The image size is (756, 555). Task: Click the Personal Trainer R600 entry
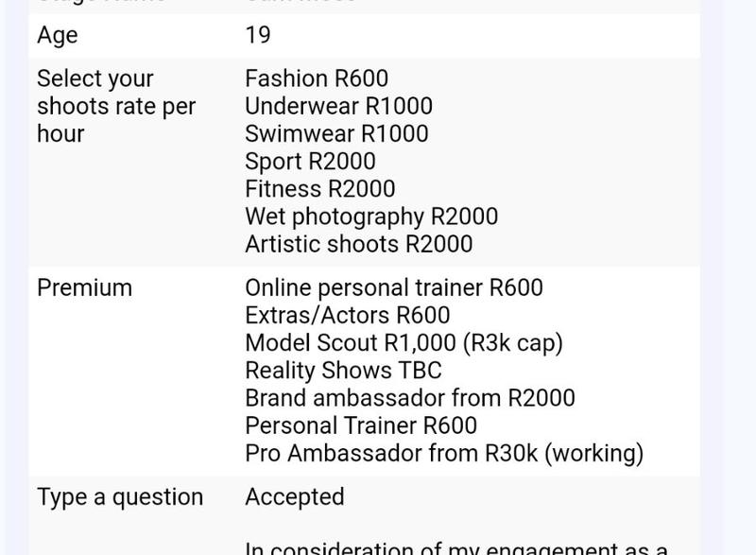pyautogui.click(x=361, y=425)
